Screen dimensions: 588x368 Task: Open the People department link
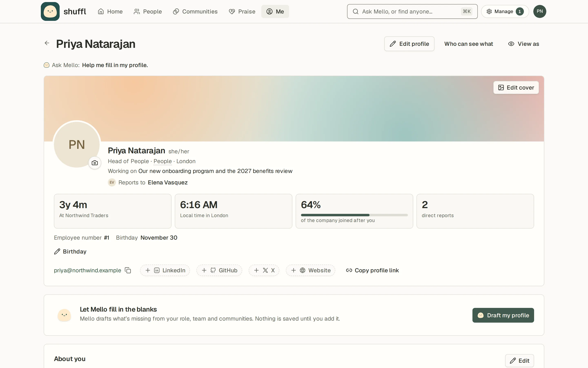coord(163,161)
